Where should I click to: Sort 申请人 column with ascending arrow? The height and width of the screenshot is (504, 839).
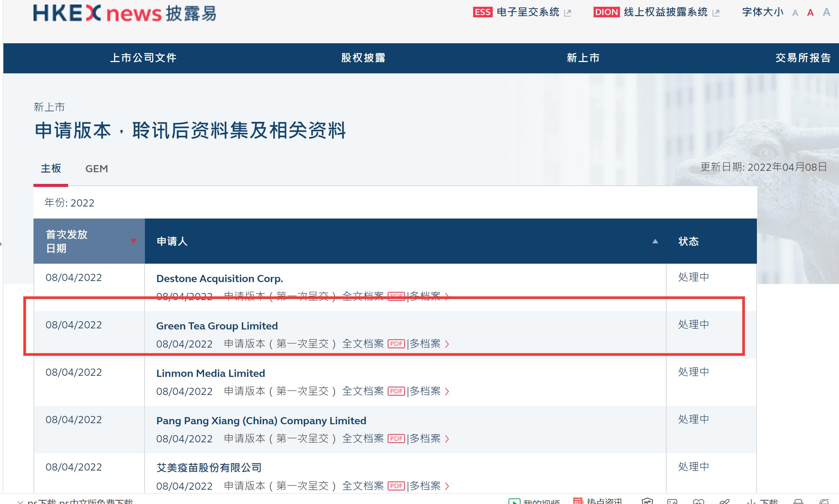pos(655,241)
